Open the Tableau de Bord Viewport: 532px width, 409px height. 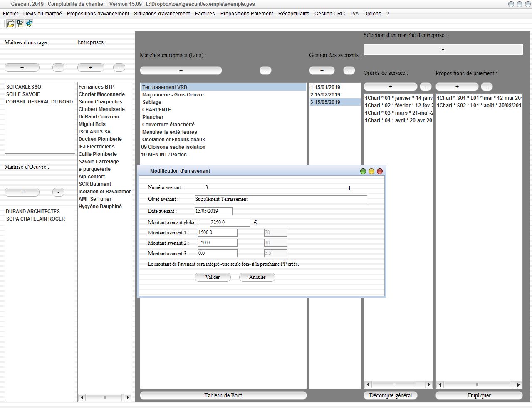223,395
